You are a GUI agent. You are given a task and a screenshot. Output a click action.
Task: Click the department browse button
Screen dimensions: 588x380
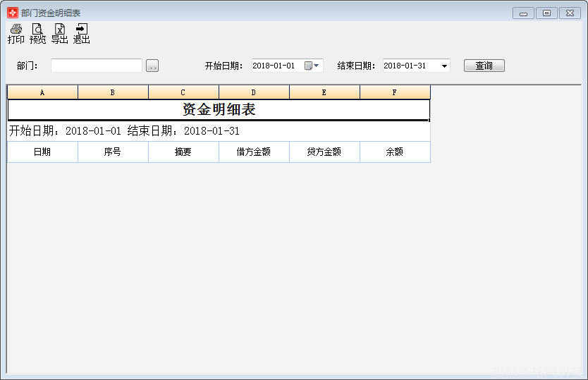152,66
